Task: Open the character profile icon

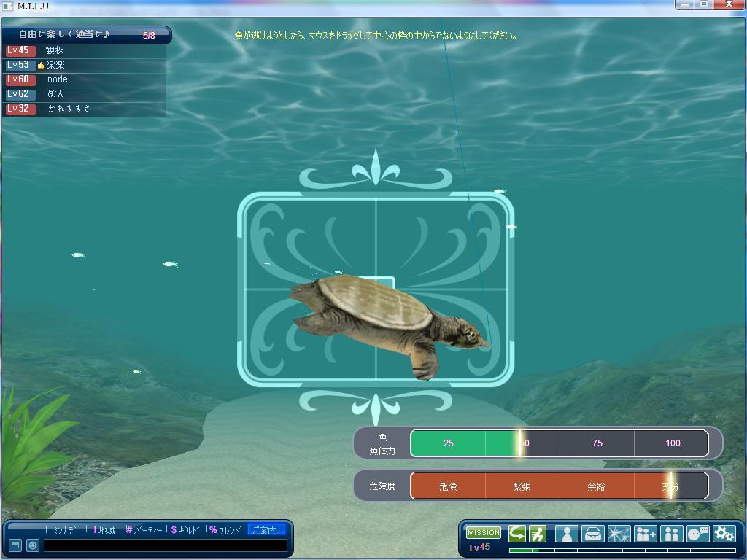Action: [x=566, y=534]
